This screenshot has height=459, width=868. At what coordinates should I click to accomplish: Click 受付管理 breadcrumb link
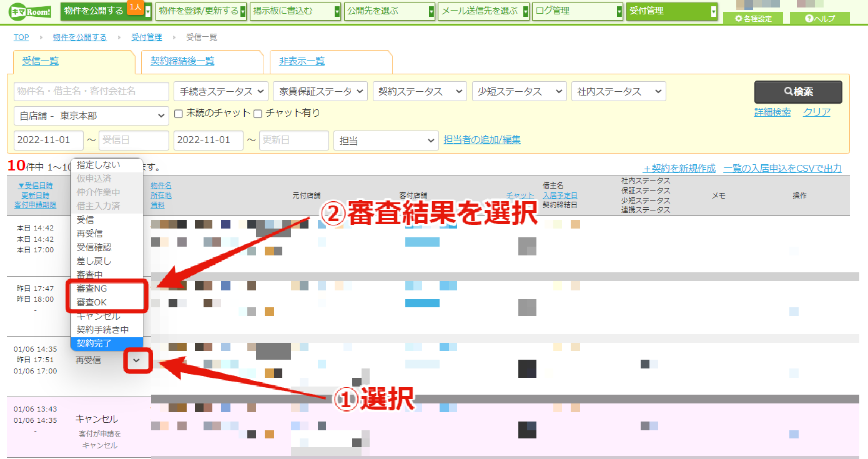point(146,37)
